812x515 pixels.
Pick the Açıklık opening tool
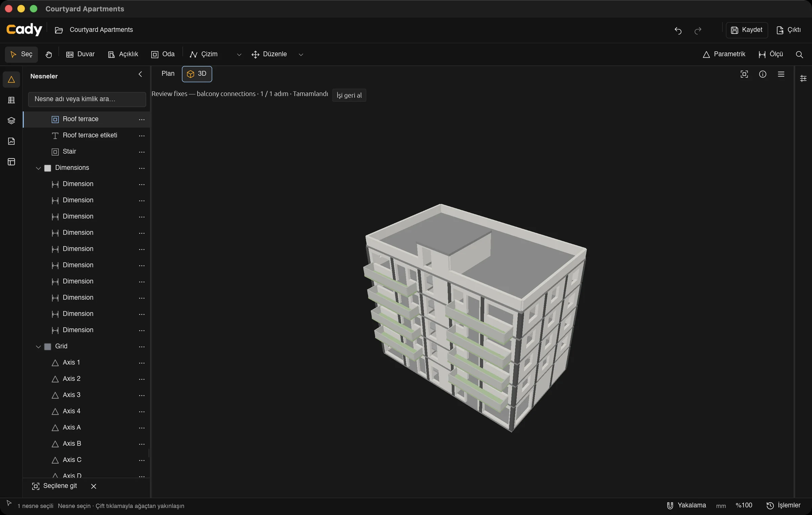pos(123,54)
